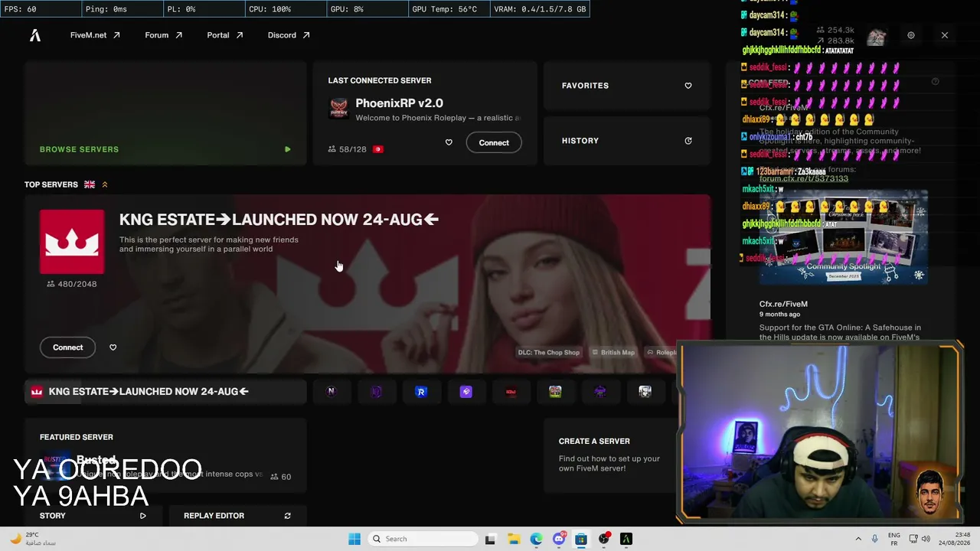Open Microsoft Store from the taskbar
Image resolution: width=980 pixels, height=551 pixels.
(x=581, y=539)
